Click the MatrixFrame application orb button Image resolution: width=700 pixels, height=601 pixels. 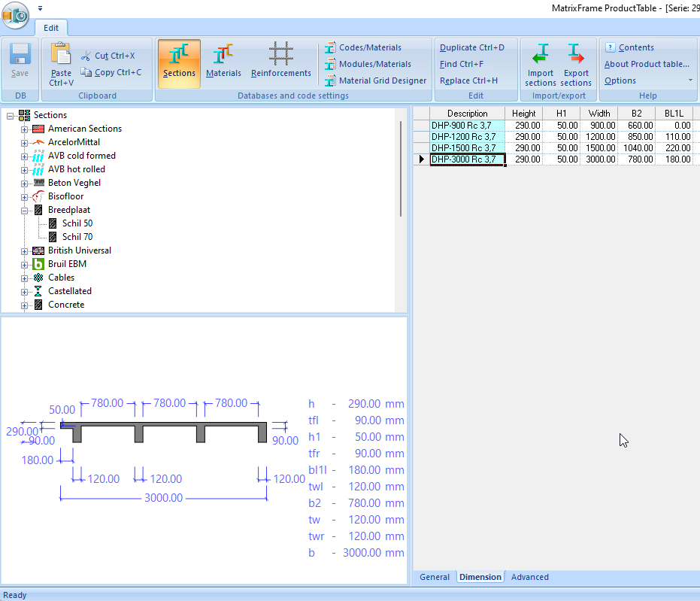pos(16,16)
